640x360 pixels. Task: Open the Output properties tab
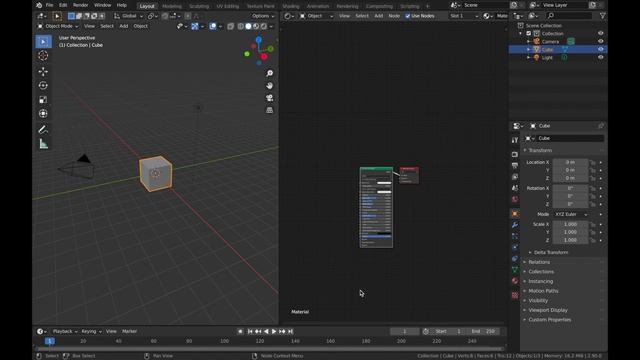[x=515, y=165]
